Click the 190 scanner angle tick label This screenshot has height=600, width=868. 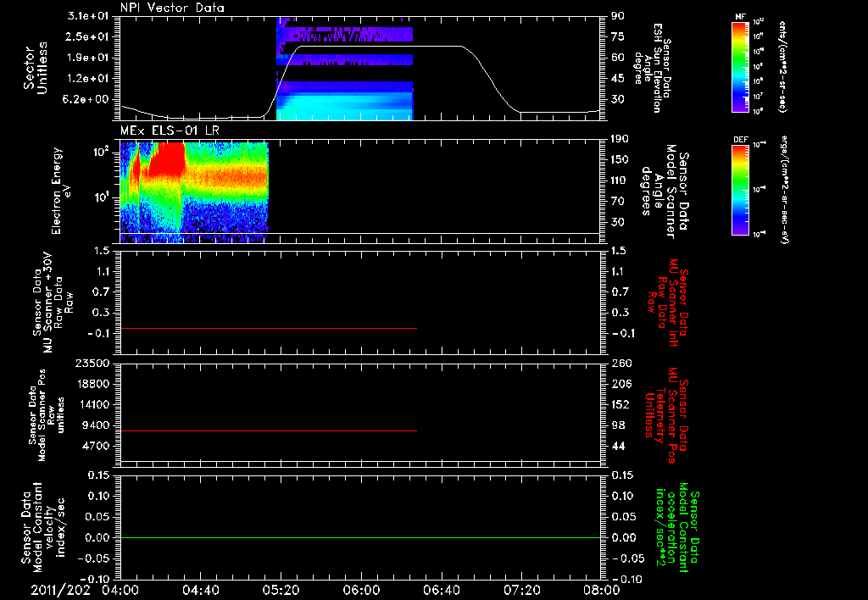click(x=620, y=139)
